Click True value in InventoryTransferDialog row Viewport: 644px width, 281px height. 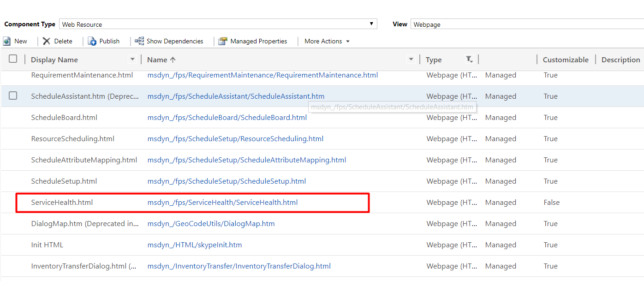click(550, 266)
